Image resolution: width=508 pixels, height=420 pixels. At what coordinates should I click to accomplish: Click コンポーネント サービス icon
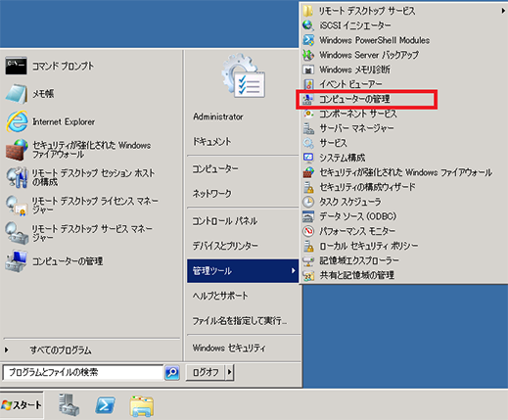(x=308, y=114)
